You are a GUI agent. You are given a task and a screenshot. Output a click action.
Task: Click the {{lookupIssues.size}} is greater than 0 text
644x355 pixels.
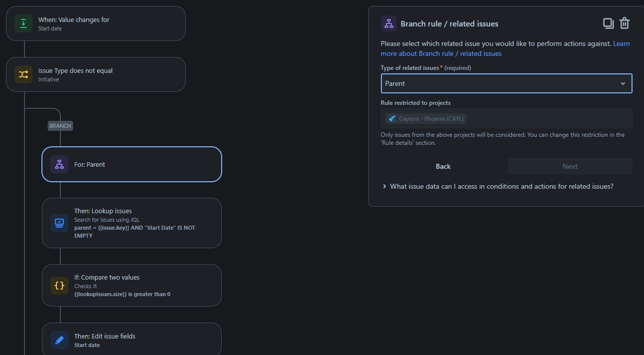[122, 294]
